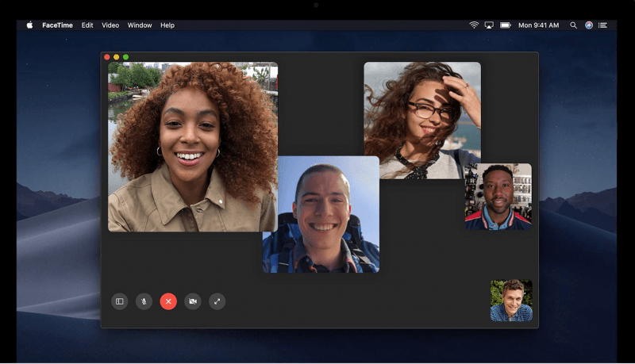
Task: End the call with red button
Action: tap(168, 301)
